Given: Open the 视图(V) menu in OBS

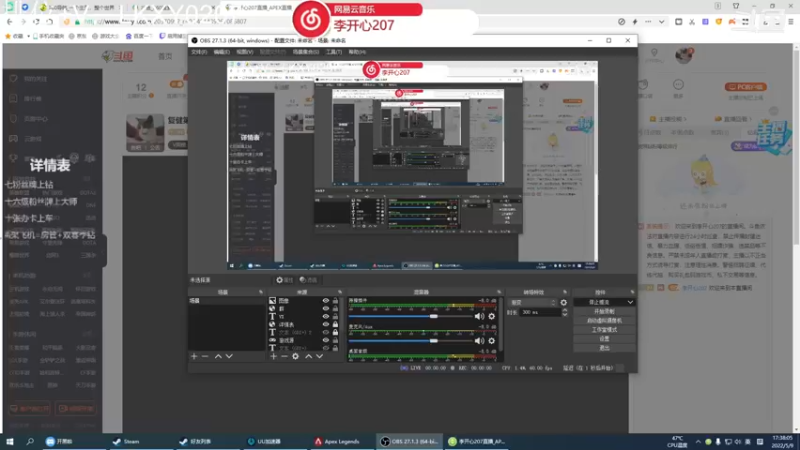Looking at the screenshot, I should click(245, 52).
